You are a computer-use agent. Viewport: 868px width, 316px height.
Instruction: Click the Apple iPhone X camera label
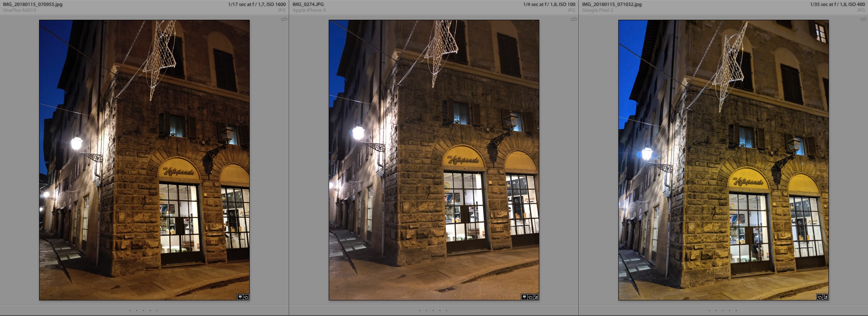pyautogui.click(x=309, y=10)
